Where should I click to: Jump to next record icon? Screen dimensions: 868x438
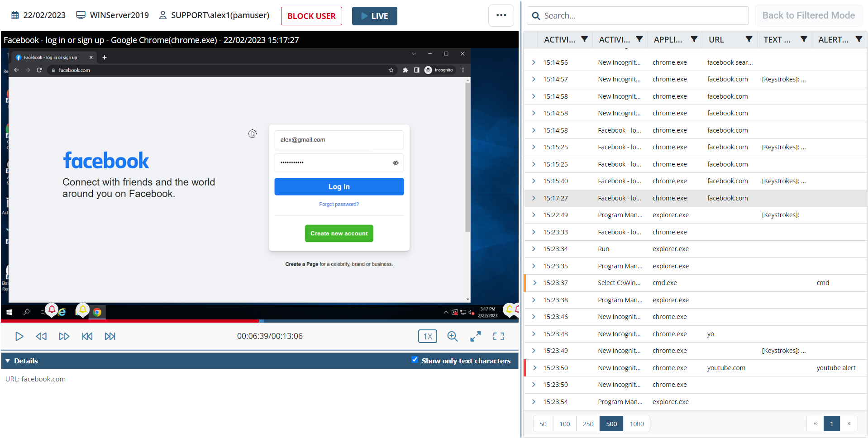click(x=110, y=336)
